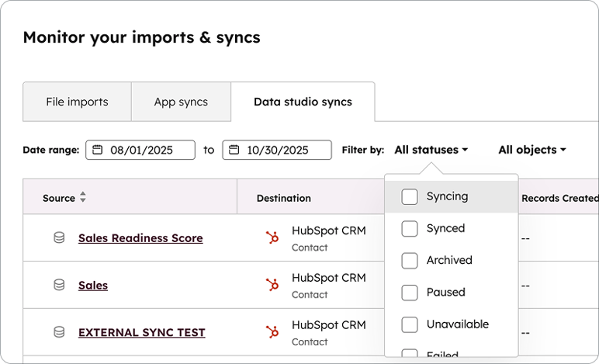The width and height of the screenshot is (599, 364).
Task: Open the All objects filter dropdown
Action: (x=532, y=150)
